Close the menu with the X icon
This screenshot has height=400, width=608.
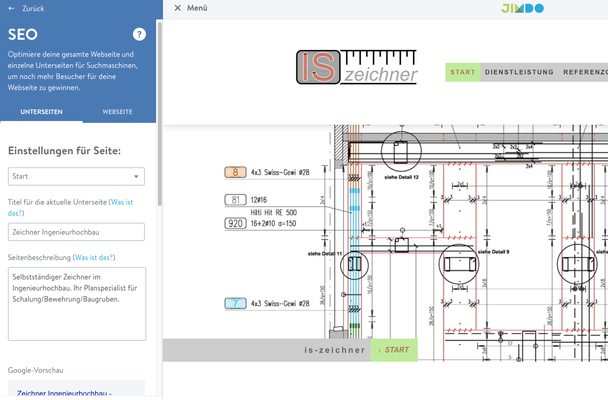pos(178,8)
